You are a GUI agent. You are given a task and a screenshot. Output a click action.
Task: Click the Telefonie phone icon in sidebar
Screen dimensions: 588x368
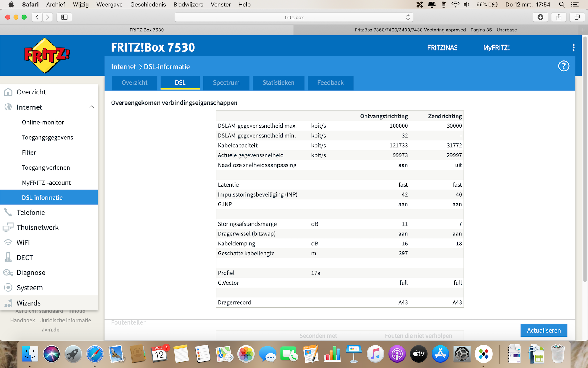coord(8,212)
